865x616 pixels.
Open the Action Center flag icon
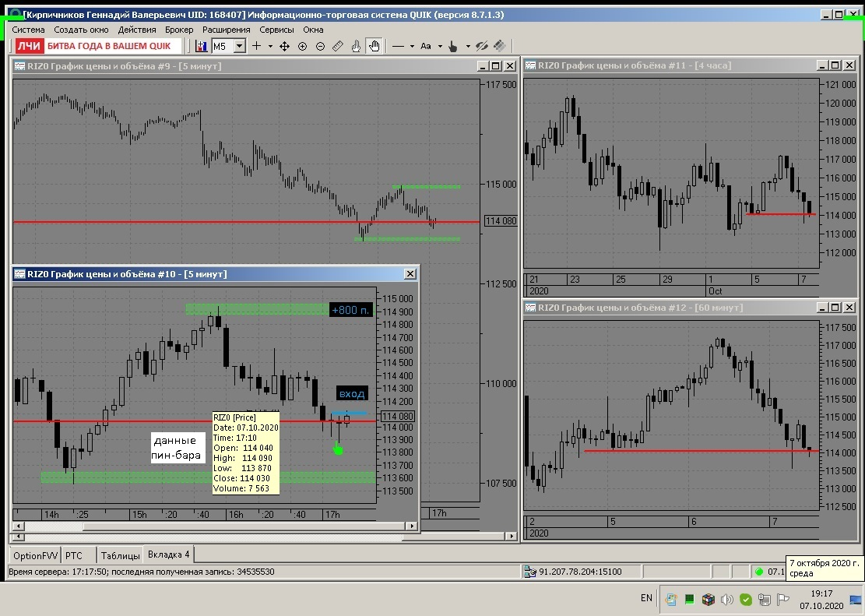pos(782,600)
